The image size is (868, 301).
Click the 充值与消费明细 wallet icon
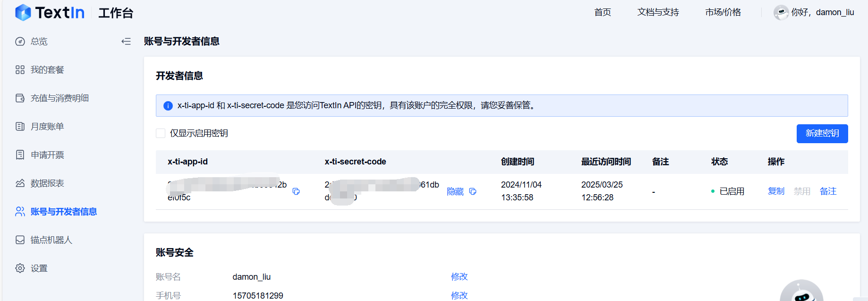(x=20, y=98)
